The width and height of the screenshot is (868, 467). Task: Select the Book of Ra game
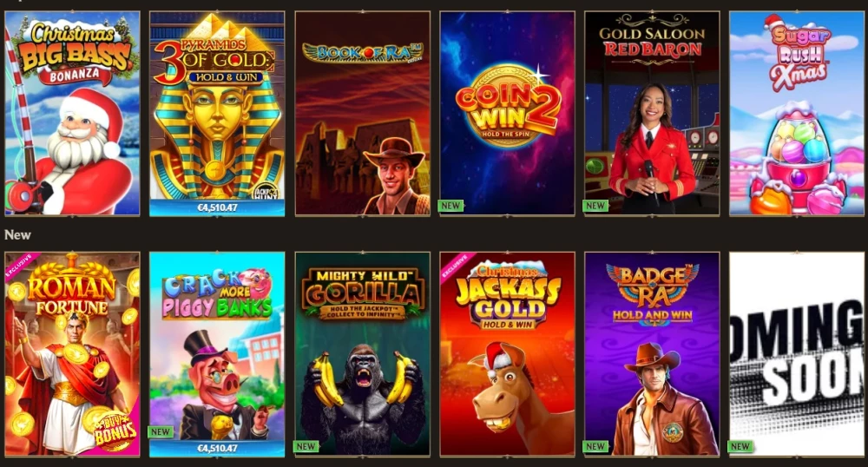click(x=363, y=114)
